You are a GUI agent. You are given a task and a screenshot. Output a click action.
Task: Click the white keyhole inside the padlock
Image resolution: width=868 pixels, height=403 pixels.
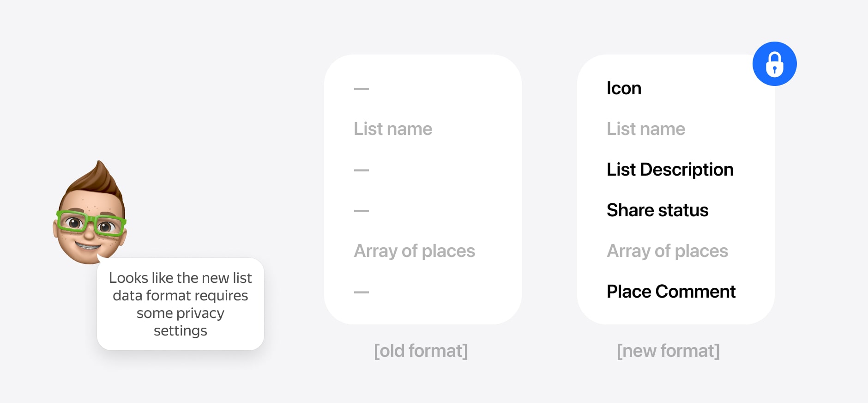tap(775, 70)
